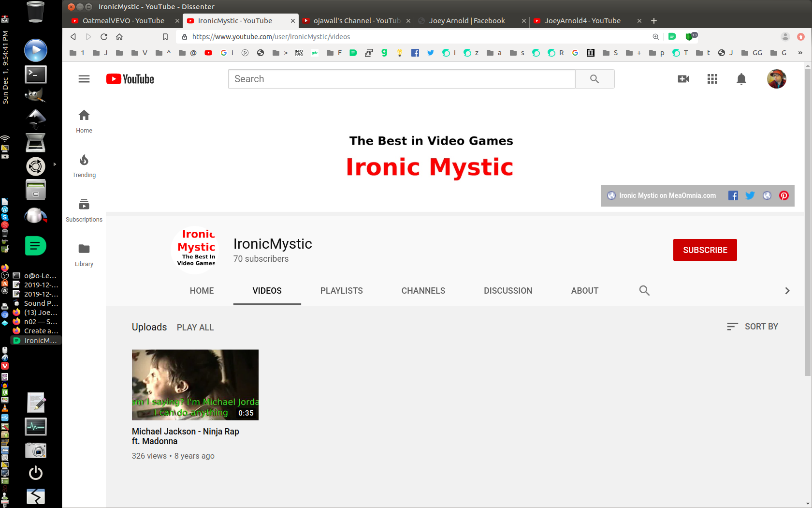The height and width of the screenshot is (508, 812).
Task: Search within the channel magnifier icon
Action: point(644,290)
